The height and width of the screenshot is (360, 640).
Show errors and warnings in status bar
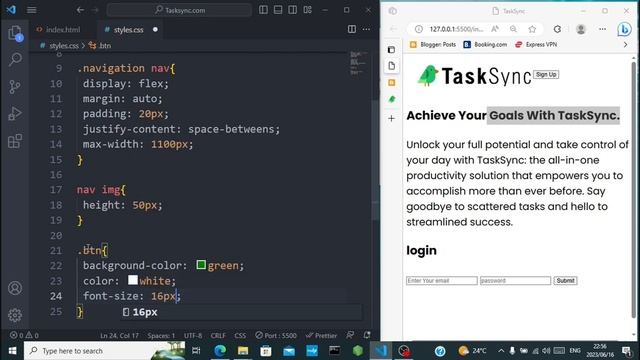click(x=24, y=335)
